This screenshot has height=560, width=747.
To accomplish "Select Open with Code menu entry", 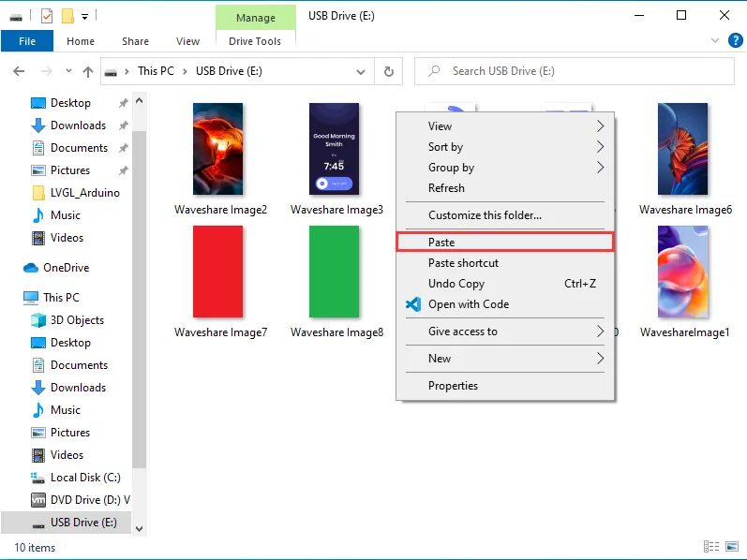I will pyautogui.click(x=469, y=304).
